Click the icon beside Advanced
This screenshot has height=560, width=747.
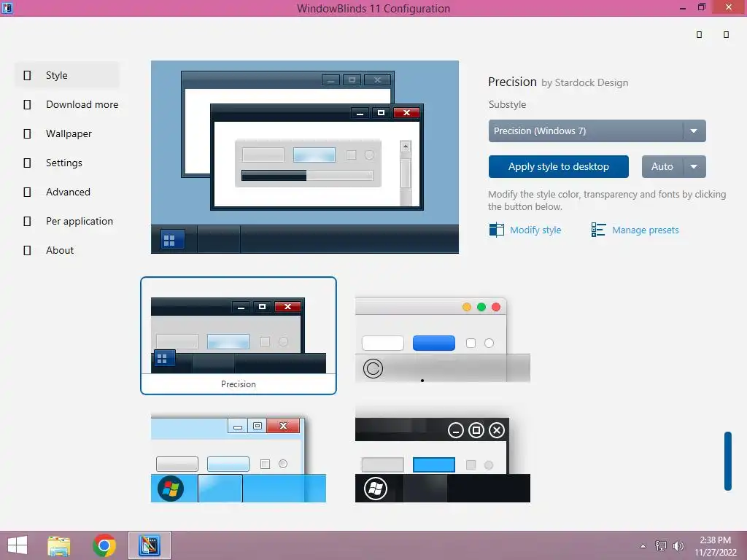pyautogui.click(x=27, y=192)
